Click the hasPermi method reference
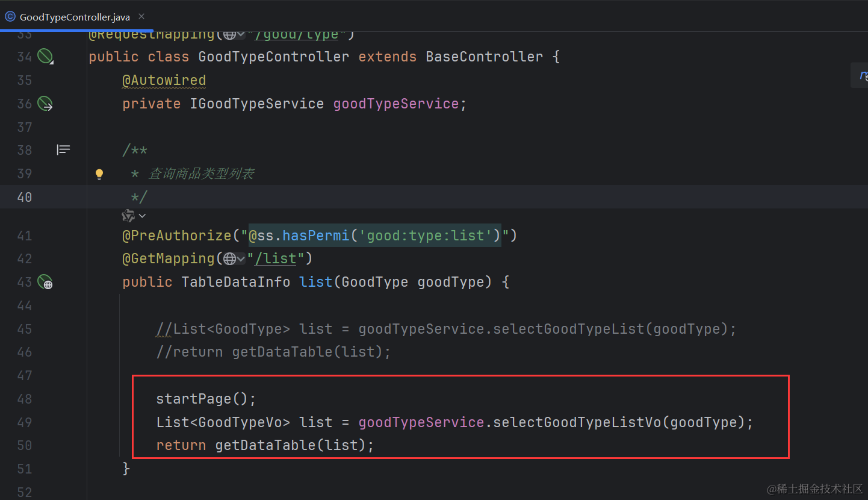Screen dimensions: 868x500 click(315, 236)
